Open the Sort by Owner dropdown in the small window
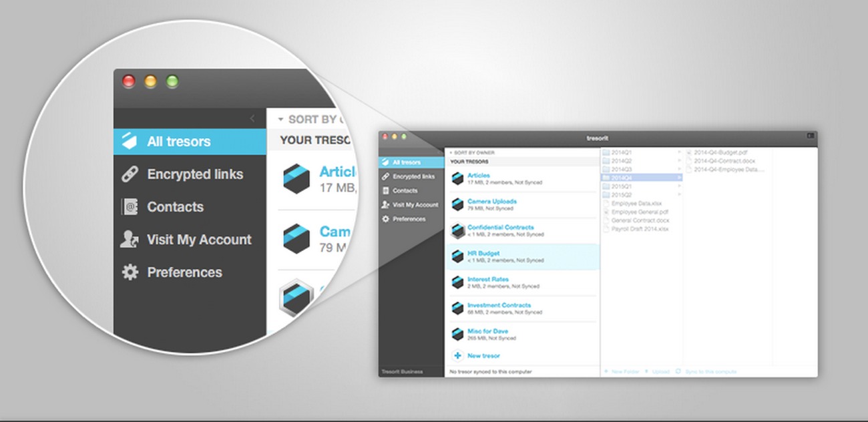868x422 pixels. pos(471,153)
